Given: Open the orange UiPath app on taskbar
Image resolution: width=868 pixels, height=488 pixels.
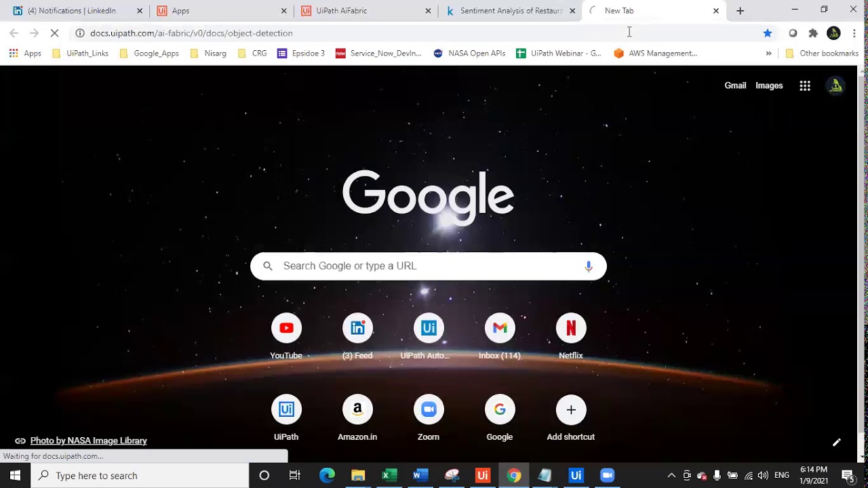Looking at the screenshot, I should coord(483,475).
